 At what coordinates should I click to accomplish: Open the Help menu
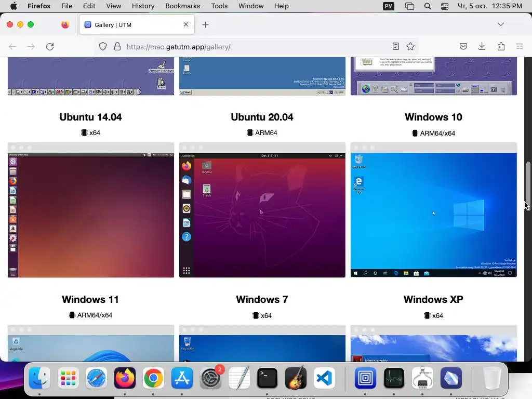pos(281,6)
